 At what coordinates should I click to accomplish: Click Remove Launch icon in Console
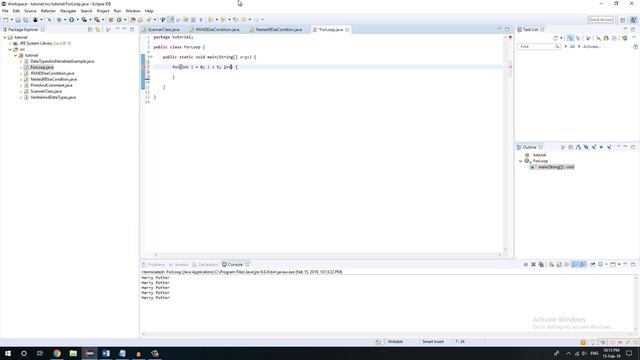533,264
